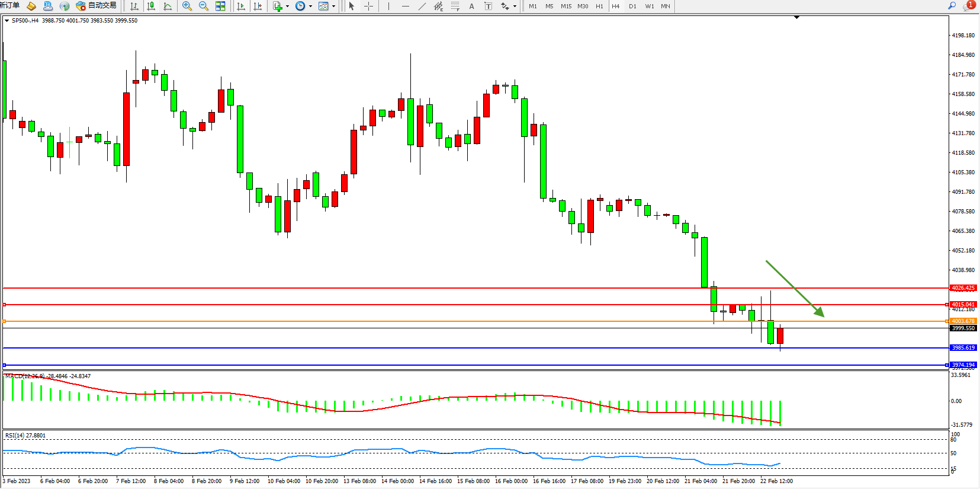980x489 pixels.
Task: Click the notification bubble with red badge
Action: [969, 6]
